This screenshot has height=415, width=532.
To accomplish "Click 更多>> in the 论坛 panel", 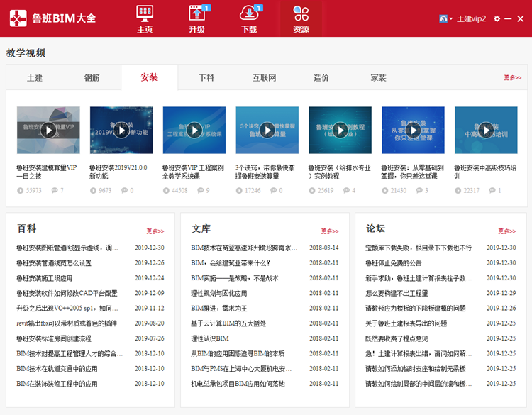I will click(x=507, y=231).
